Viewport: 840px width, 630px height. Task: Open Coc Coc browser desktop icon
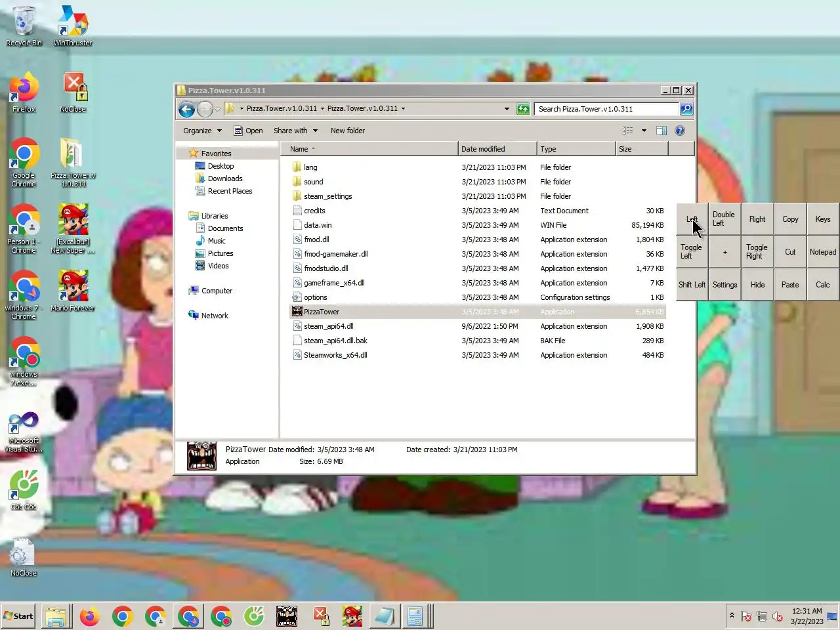(x=24, y=490)
